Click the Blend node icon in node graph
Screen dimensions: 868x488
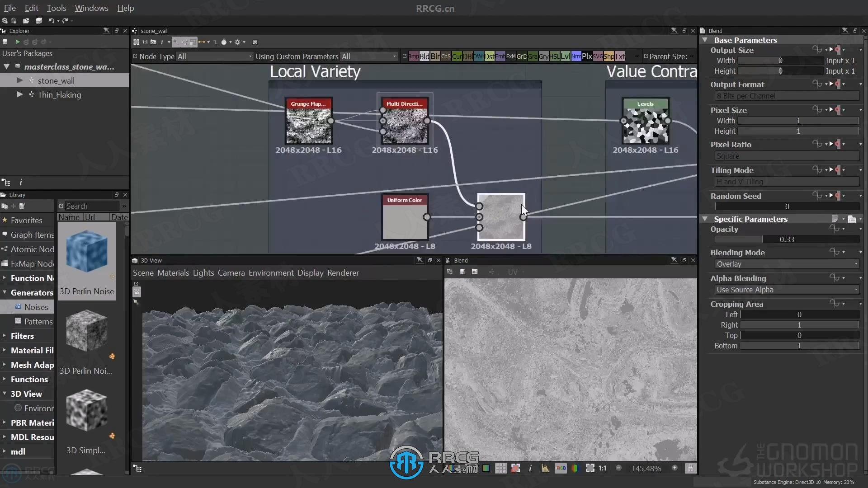point(501,216)
